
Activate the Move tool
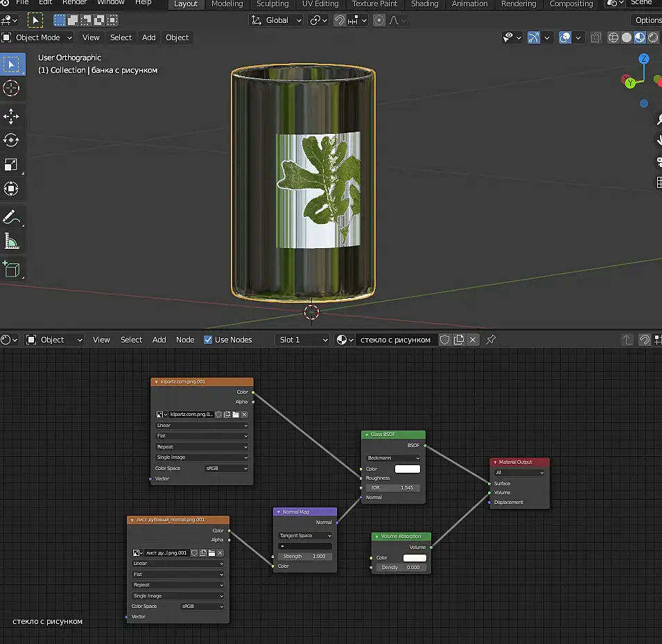click(x=12, y=115)
